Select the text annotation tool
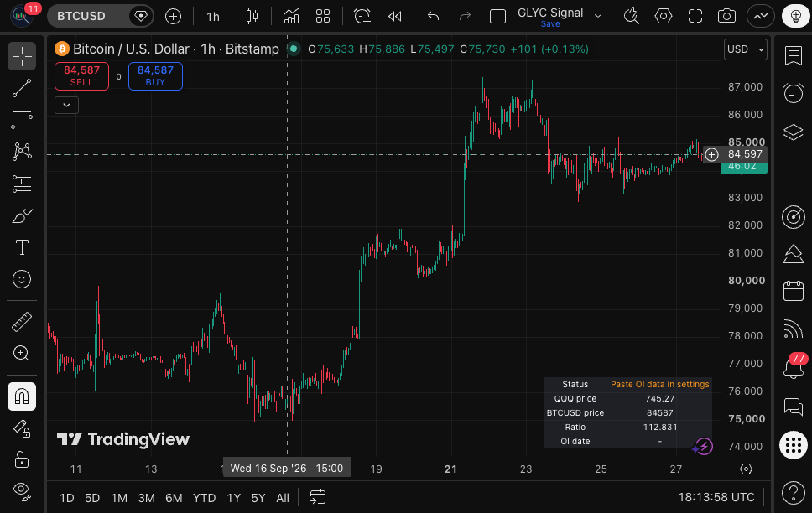 (22, 247)
